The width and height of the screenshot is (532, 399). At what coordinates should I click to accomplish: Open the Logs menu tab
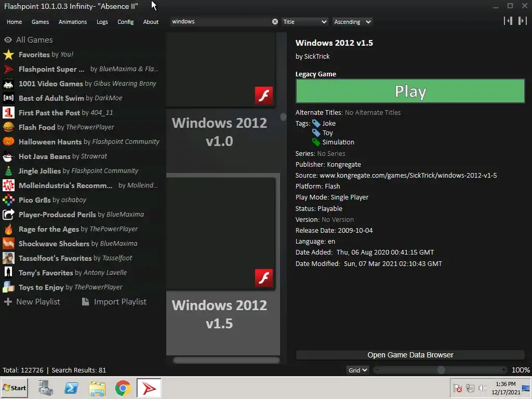coord(102,22)
